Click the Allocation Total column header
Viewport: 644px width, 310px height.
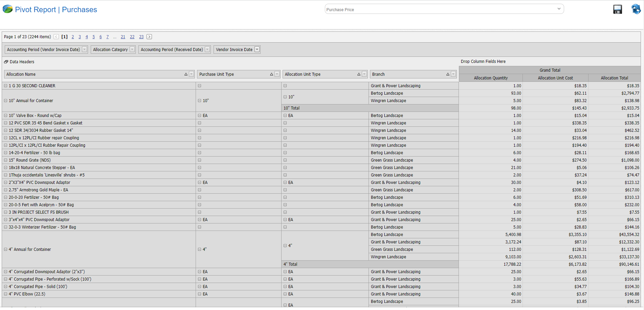tap(614, 78)
